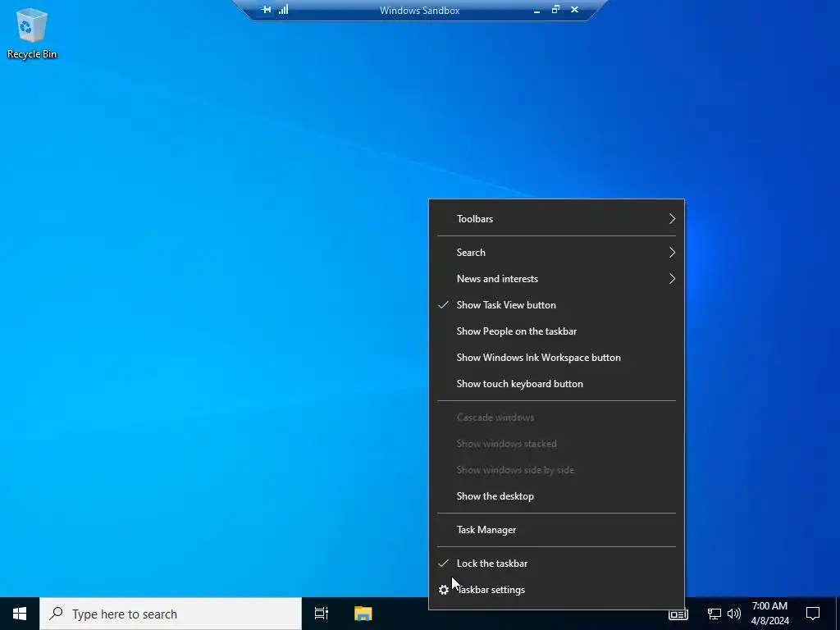Expand the Toolbars submenu
The height and width of the screenshot is (630, 840).
tap(556, 218)
